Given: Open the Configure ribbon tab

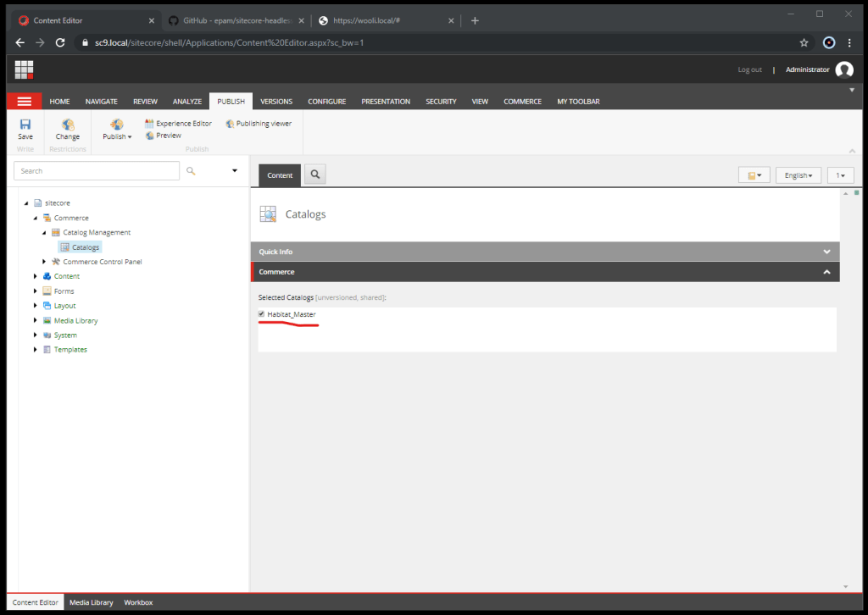Looking at the screenshot, I should click(326, 102).
